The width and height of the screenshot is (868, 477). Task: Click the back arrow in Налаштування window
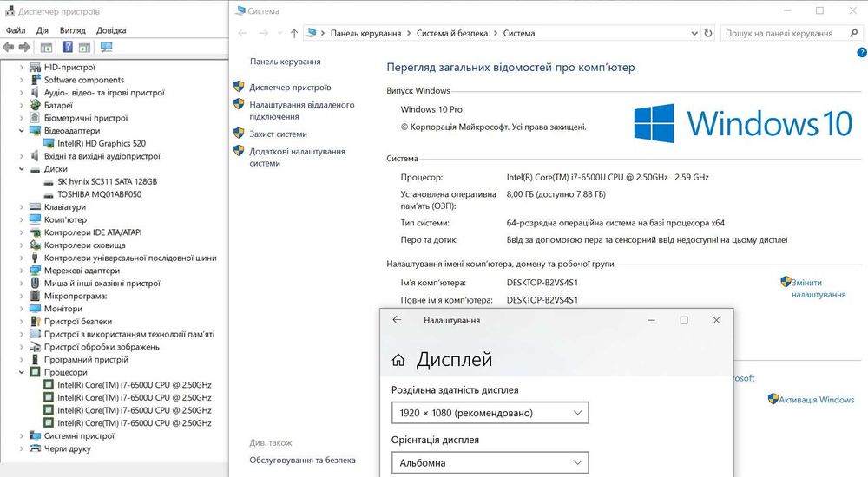[397, 320]
